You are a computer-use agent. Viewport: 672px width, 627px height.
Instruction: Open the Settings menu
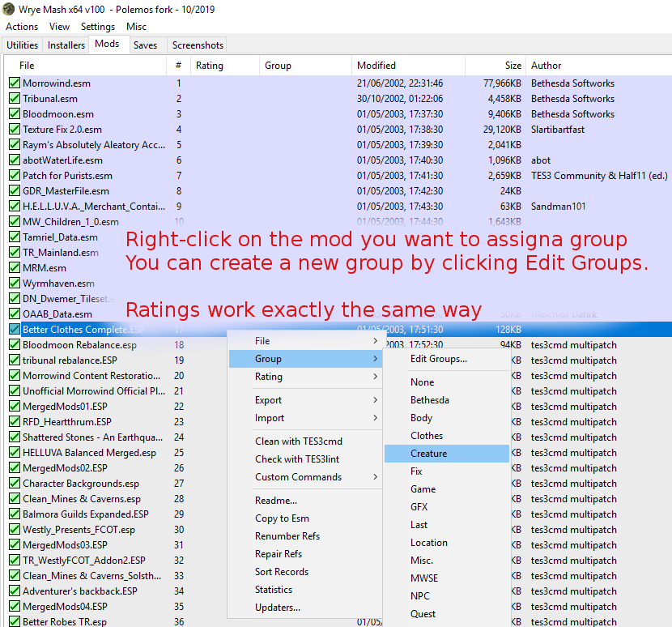tap(98, 27)
